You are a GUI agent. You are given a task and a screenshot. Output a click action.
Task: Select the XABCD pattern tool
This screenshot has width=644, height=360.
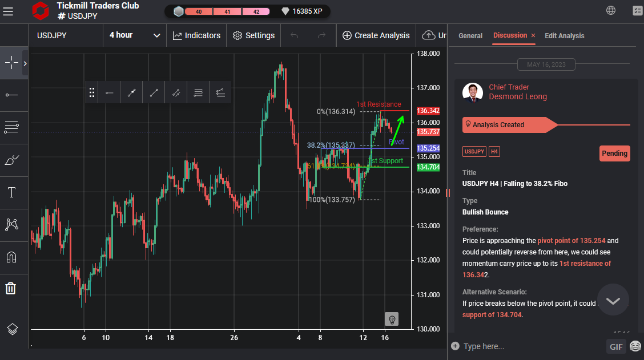click(x=11, y=224)
